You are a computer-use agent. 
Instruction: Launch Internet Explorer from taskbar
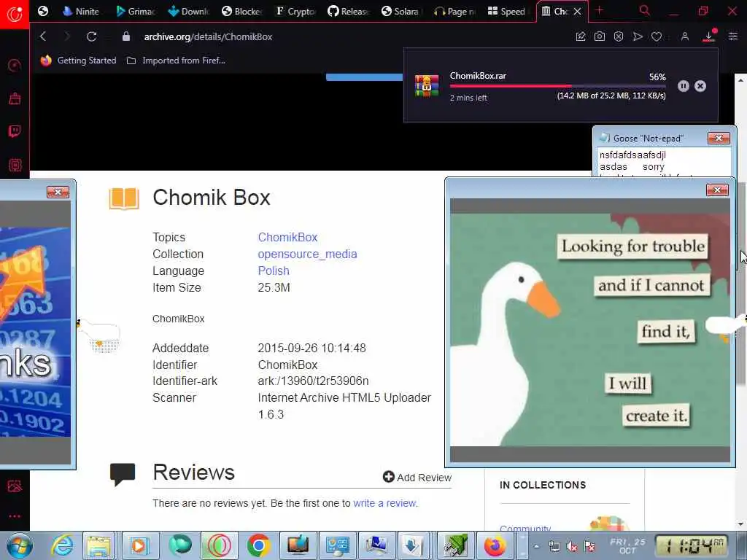[x=63, y=545]
